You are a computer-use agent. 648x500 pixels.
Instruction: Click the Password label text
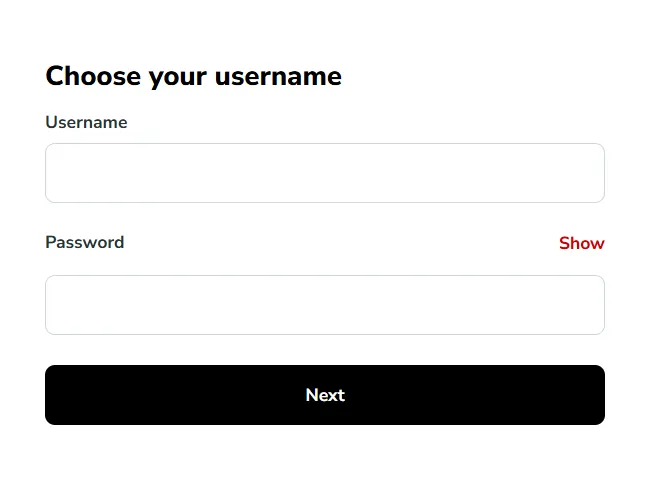pyautogui.click(x=85, y=242)
